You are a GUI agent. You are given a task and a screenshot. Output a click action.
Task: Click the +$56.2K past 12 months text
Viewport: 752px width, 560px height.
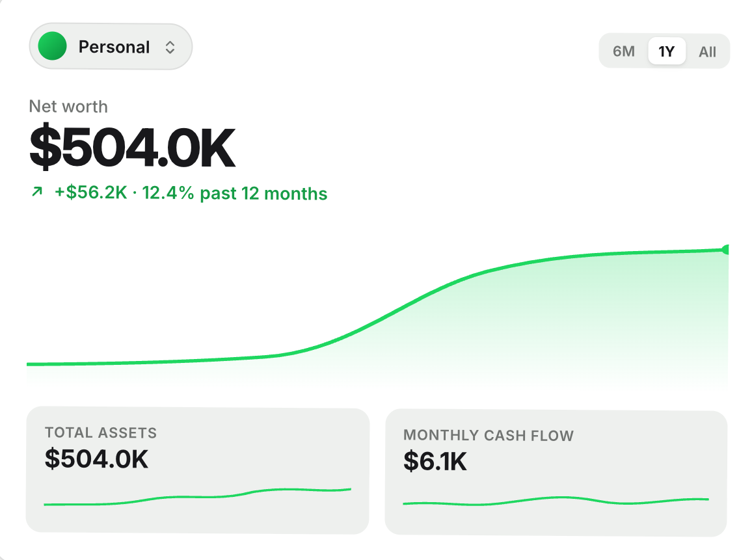(191, 193)
